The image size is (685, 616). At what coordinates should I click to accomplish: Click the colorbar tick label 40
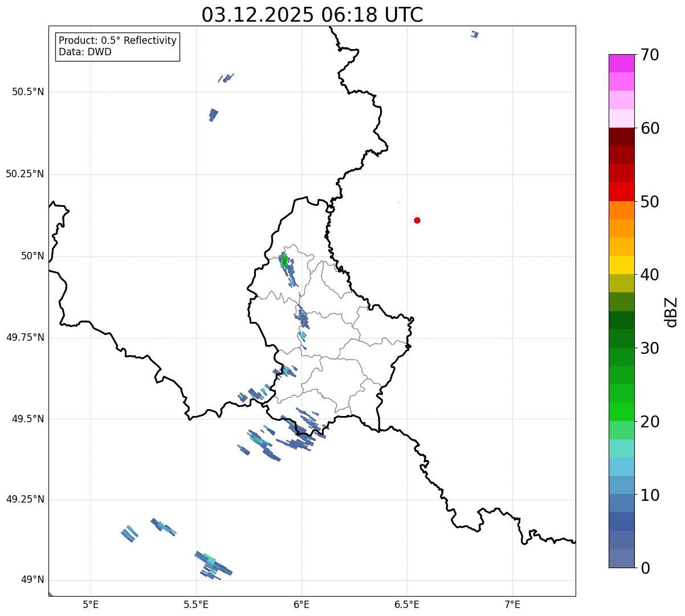click(649, 275)
